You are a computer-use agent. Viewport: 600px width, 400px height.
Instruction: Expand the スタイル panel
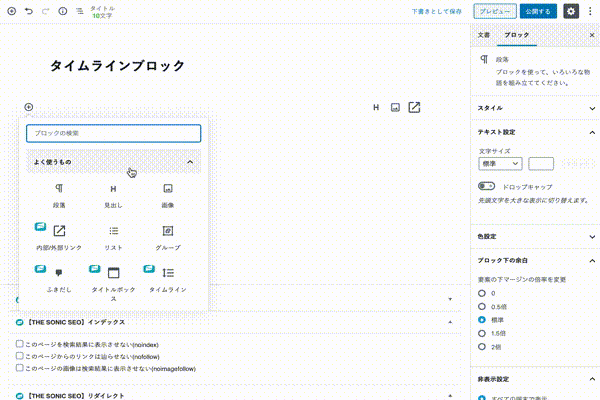pos(536,108)
